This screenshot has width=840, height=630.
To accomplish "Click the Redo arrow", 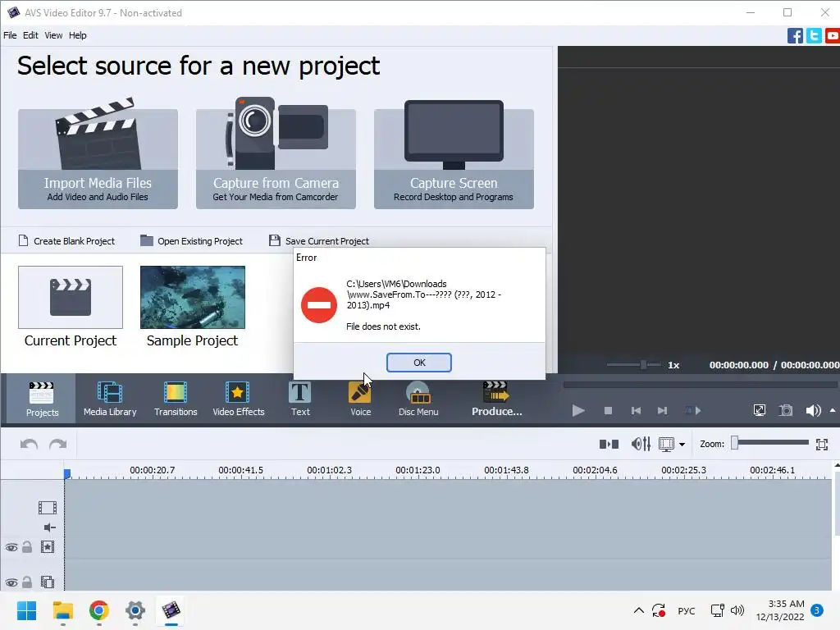I will click(x=58, y=444).
